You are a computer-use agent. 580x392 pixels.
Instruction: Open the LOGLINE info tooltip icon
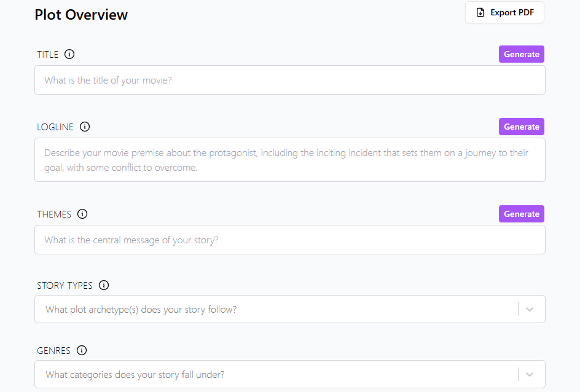[85, 127]
